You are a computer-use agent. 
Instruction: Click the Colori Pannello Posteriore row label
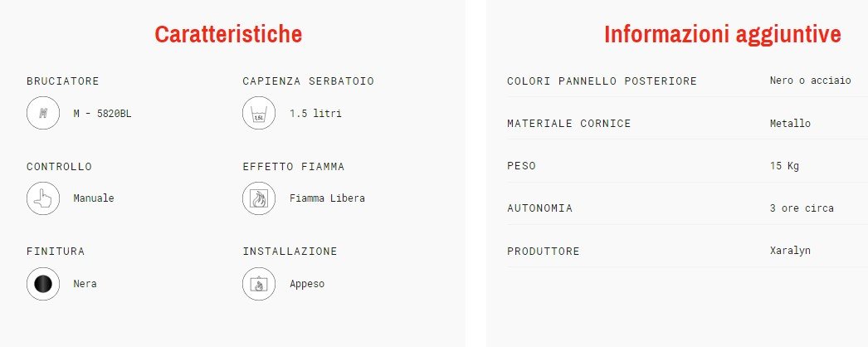point(602,81)
